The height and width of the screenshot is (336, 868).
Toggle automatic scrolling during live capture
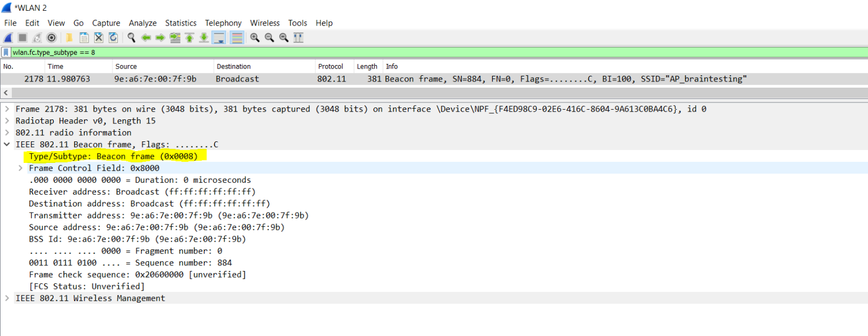[219, 37]
